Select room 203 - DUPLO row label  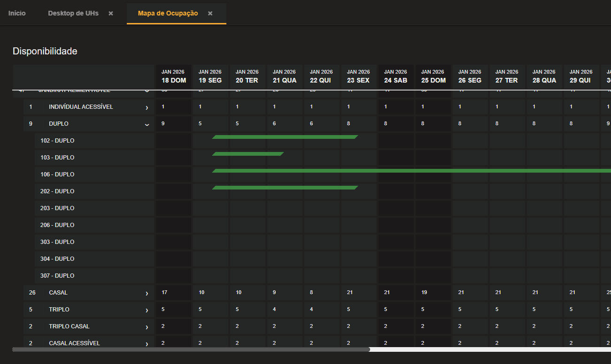(57, 208)
